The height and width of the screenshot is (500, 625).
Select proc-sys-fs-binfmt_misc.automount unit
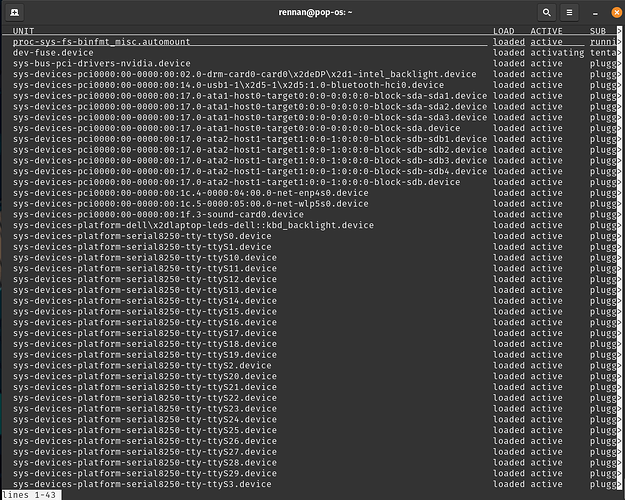[x=101, y=42]
